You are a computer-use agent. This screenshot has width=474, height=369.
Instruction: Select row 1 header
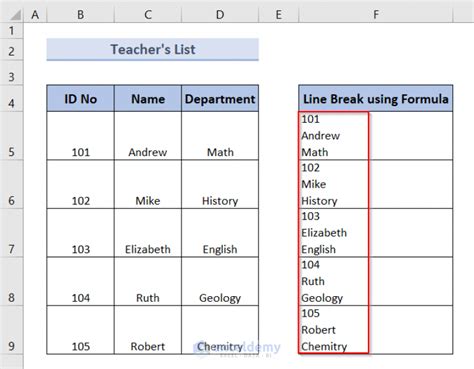[x=12, y=31]
